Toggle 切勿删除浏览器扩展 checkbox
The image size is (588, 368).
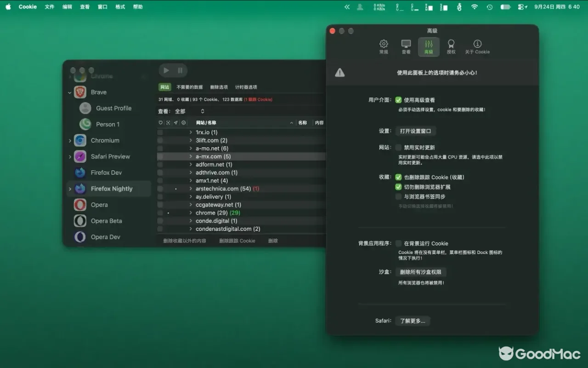pos(398,187)
